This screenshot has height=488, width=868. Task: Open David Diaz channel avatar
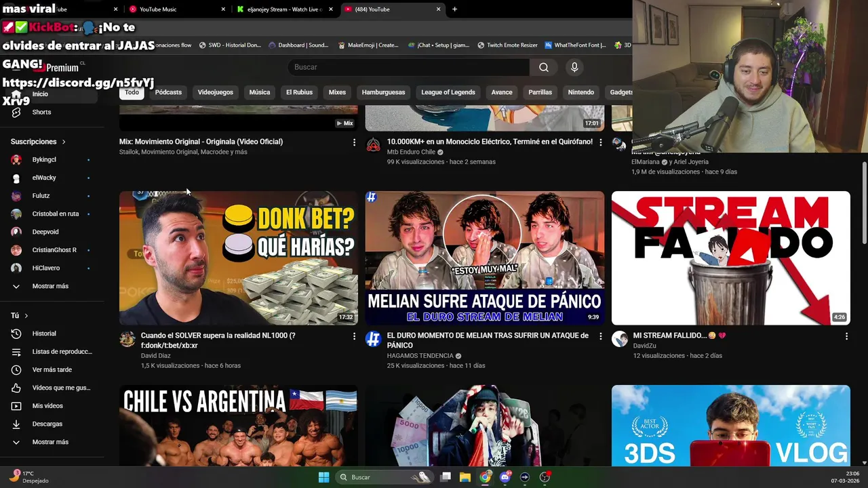tap(127, 340)
